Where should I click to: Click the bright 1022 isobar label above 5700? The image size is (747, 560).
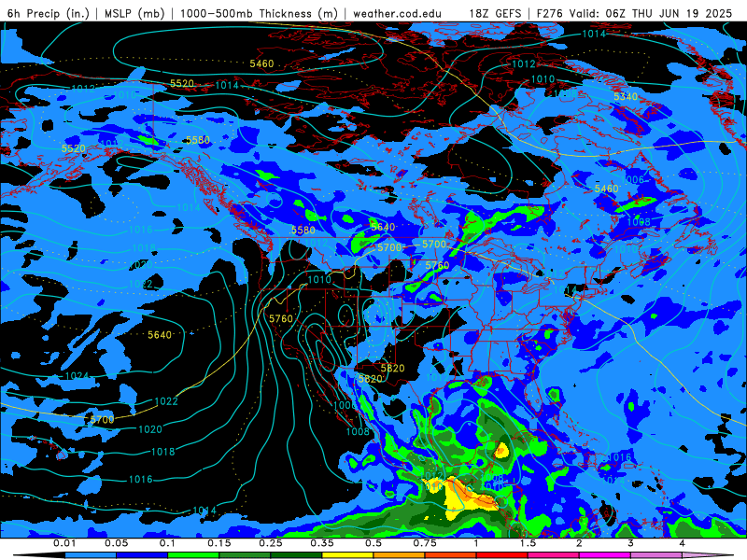(x=166, y=401)
